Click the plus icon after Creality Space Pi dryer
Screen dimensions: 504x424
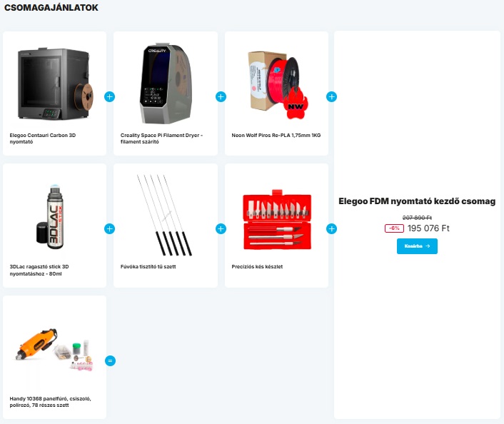(221, 97)
